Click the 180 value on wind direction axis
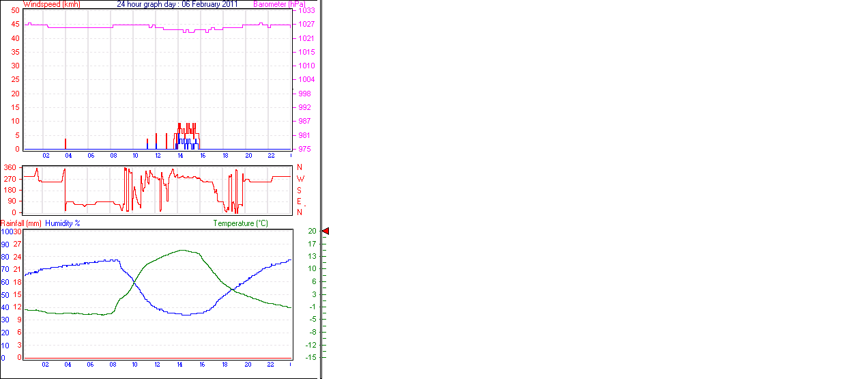868x379 pixels. (10, 190)
